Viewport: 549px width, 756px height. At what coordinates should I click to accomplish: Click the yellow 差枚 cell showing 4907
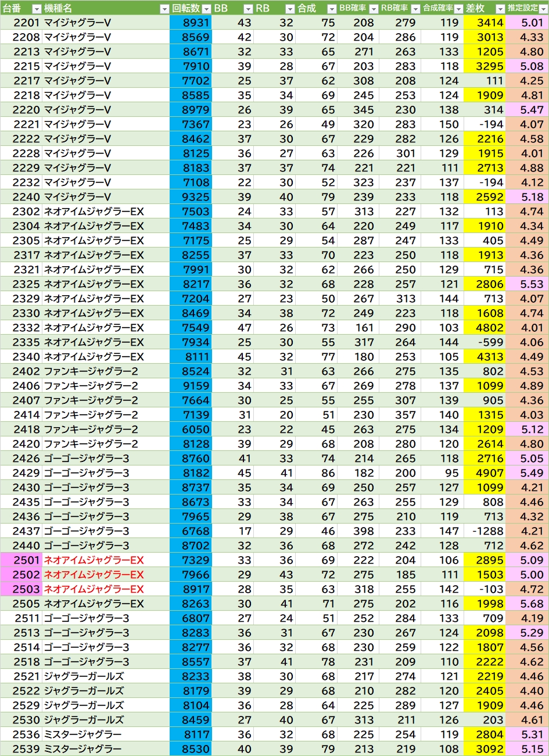point(485,473)
